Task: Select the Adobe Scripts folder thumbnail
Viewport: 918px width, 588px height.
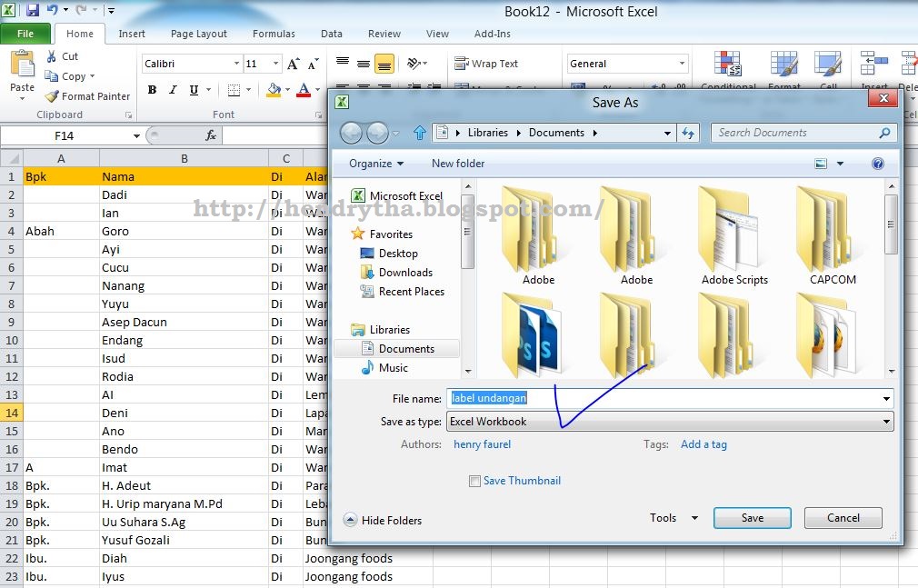Action: click(x=734, y=236)
